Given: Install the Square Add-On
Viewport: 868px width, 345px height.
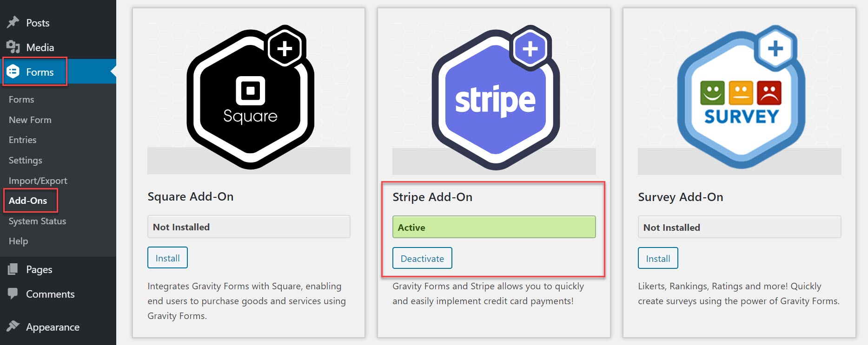Looking at the screenshot, I should click(167, 258).
